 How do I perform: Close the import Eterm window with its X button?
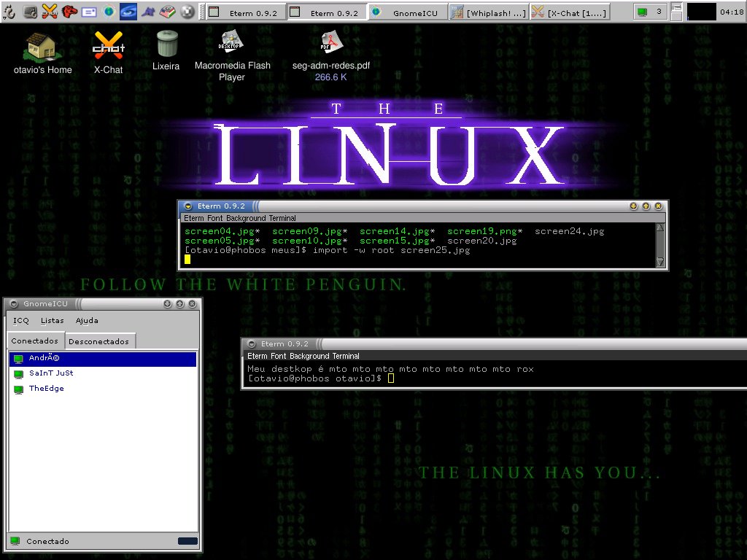click(658, 206)
